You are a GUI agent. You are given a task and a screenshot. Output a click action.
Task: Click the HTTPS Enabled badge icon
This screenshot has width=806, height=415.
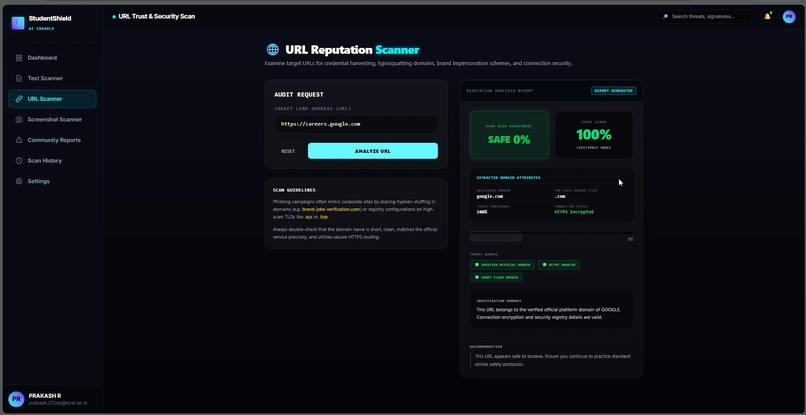(544, 265)
